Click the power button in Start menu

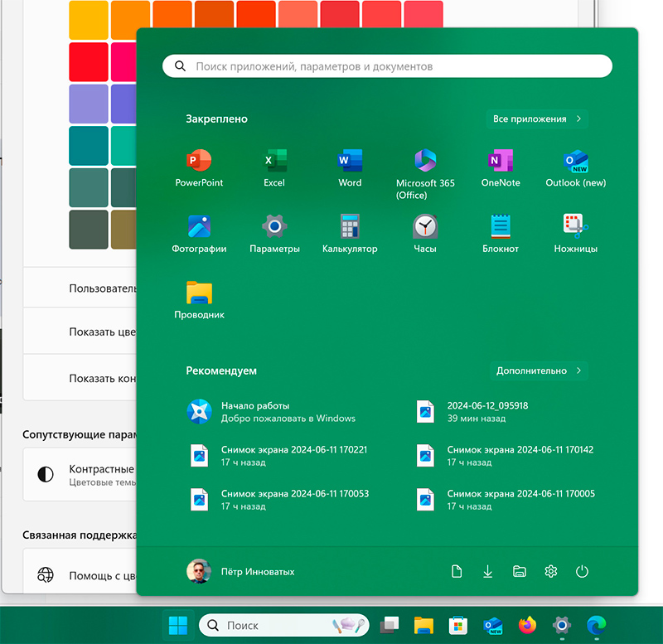click(582, 571)
